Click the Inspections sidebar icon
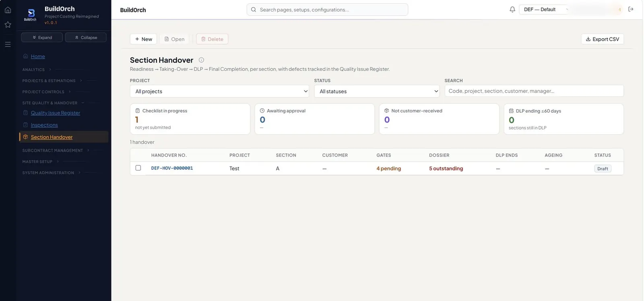The image size is (644, 301). point(25,125)
